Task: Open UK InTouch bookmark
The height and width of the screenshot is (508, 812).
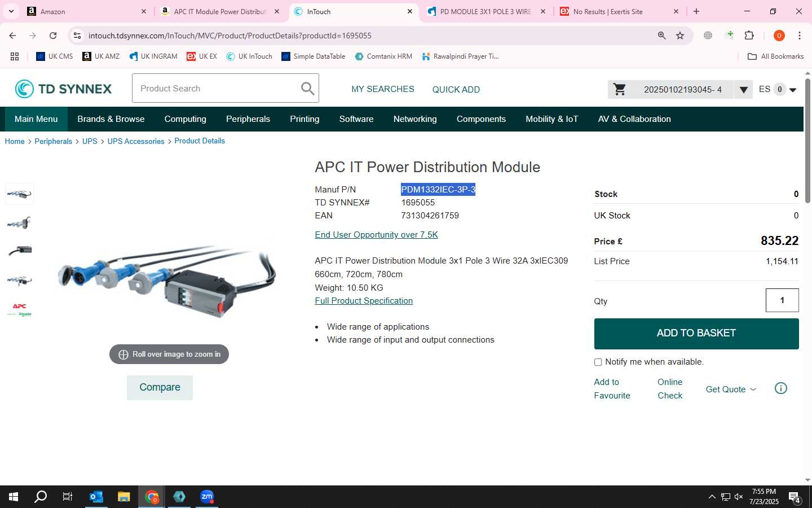Action: tap(249, 56)
